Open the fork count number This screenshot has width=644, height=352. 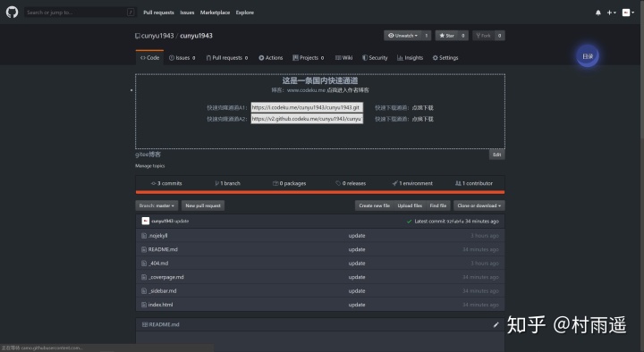[499, 36]
